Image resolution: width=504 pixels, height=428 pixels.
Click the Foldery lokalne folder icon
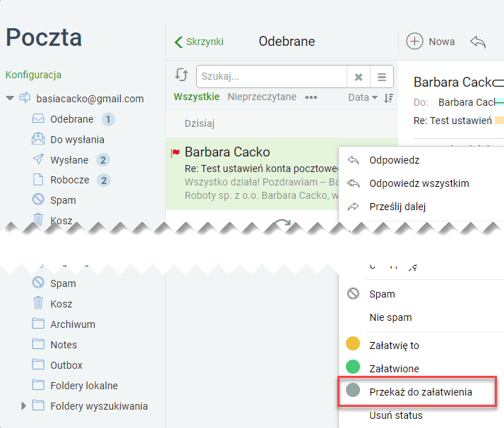click(38, 385)
